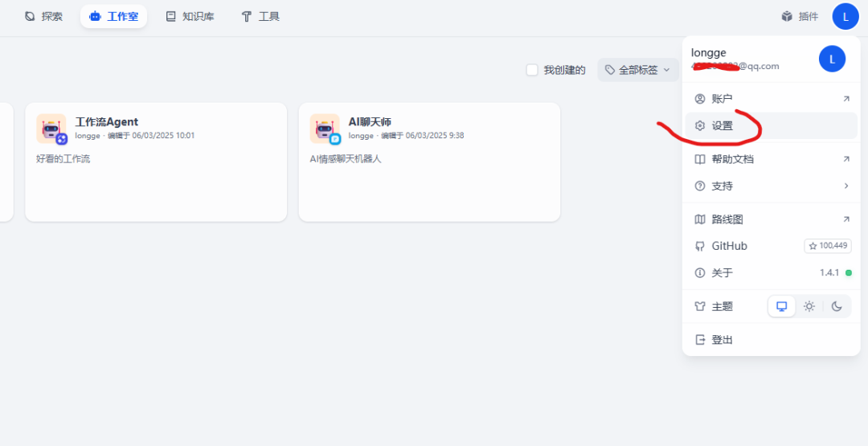The height and width of the screenshot is (446, 868).
Task: Click the 工作流Agent robot app icon
Action: click(51, 129)
